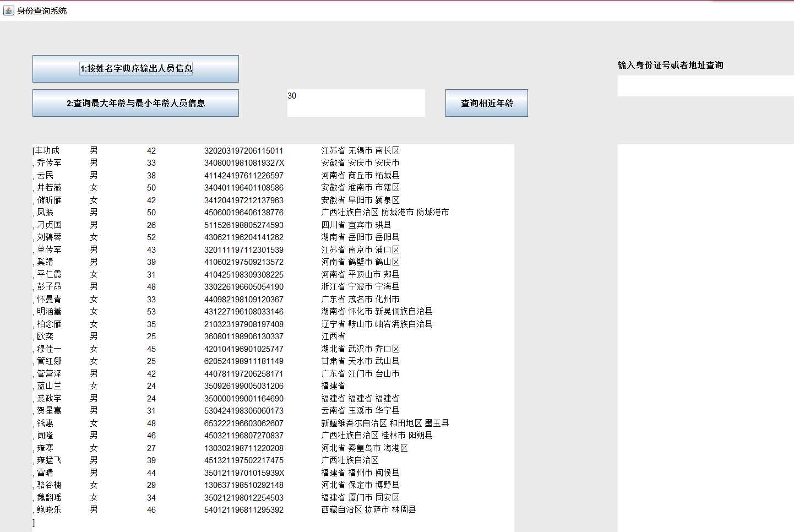The width and height of the screenshot is (794, 532).
Task: Click address 福建省 福建省 福建省
Action: (x=360, y=398)
